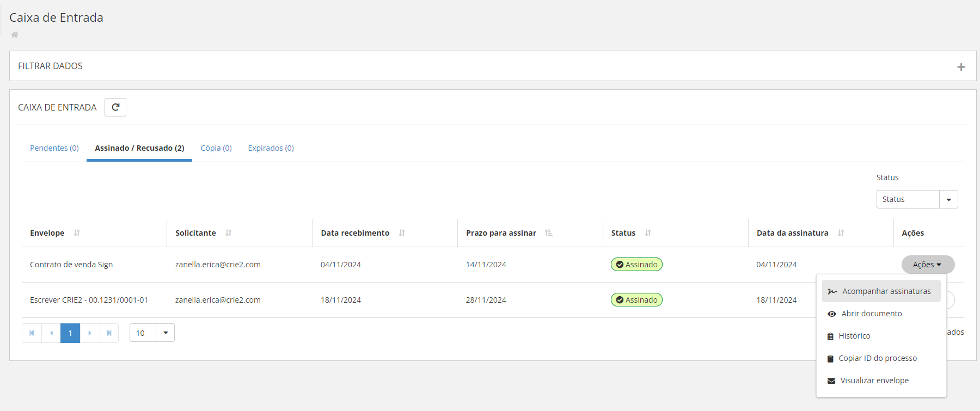Image resolution: width=980 pixels, height=411 pixels.
Task: Go to page 1 in pagination
Action: coord(70,333)
